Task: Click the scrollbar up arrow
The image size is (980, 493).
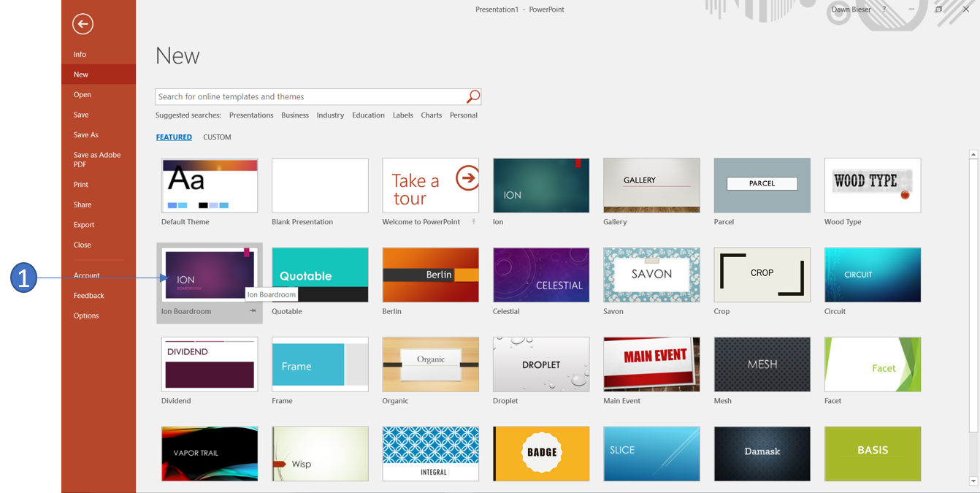Action: click(x=973, y=154)
